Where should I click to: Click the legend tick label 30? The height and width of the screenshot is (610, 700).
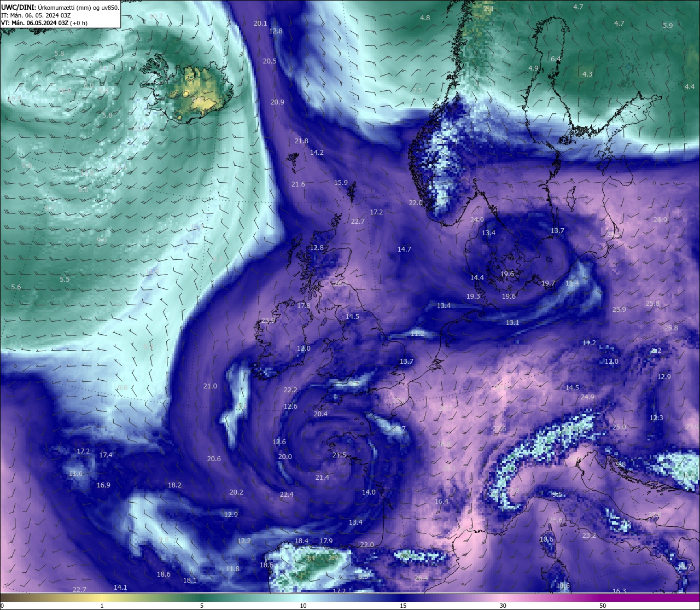click(x=503, y=606)
